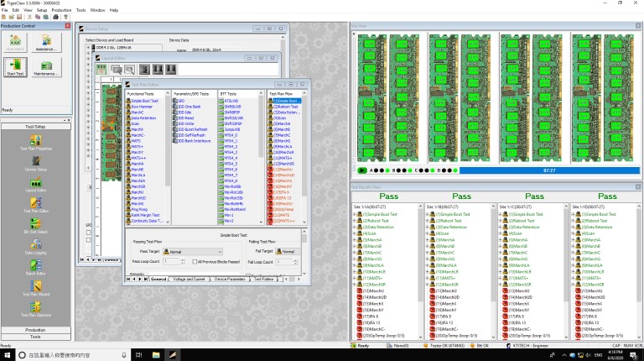Open Maintenance from Production Control
This screenshot has width=644, height=361.
[x=45, y=67]
